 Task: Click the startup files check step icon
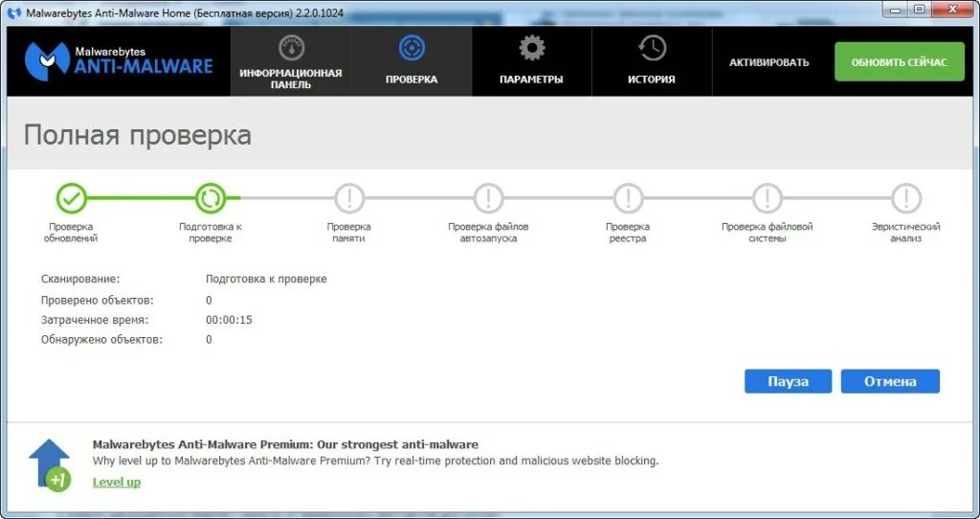(489, 198)
